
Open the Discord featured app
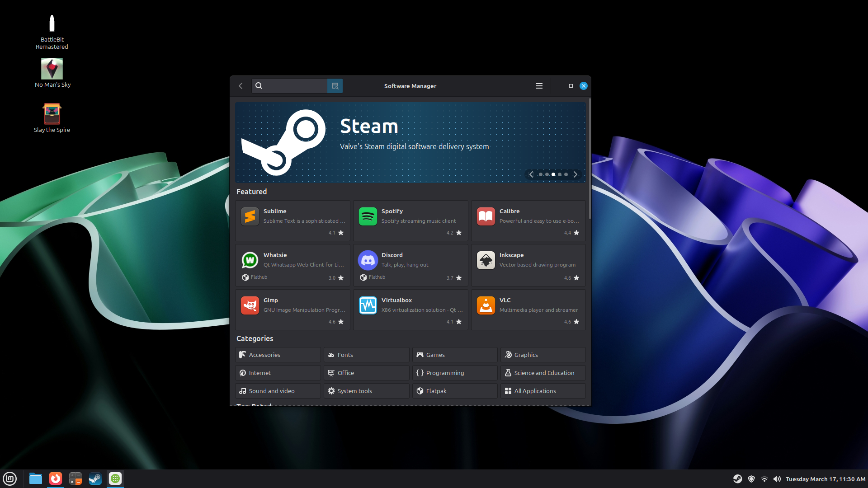tap(410, 265)
